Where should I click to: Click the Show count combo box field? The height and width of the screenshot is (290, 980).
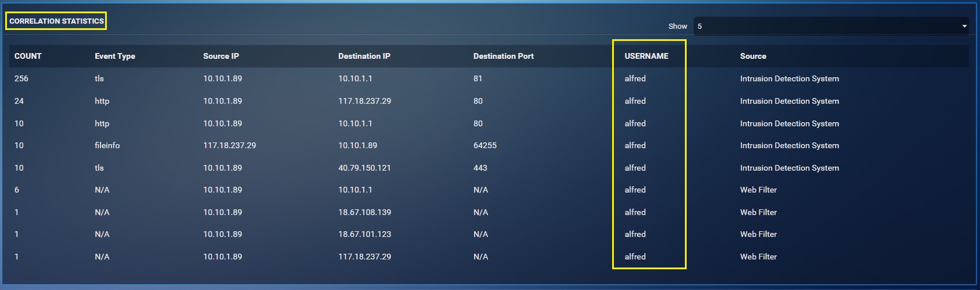coord(831,26)
